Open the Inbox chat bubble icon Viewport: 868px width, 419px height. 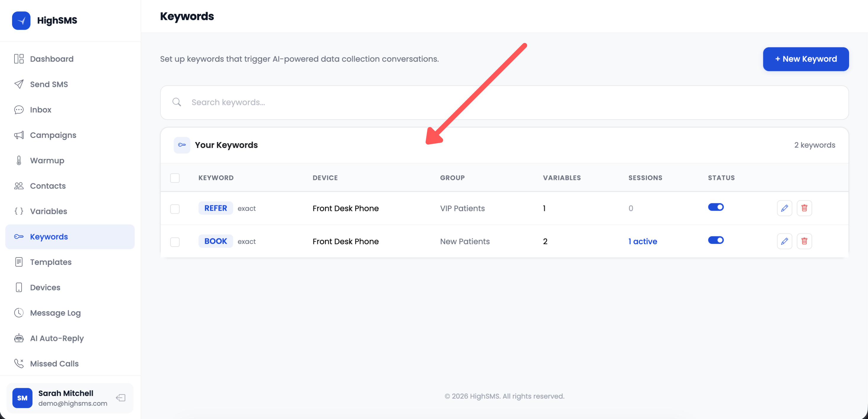19,109
